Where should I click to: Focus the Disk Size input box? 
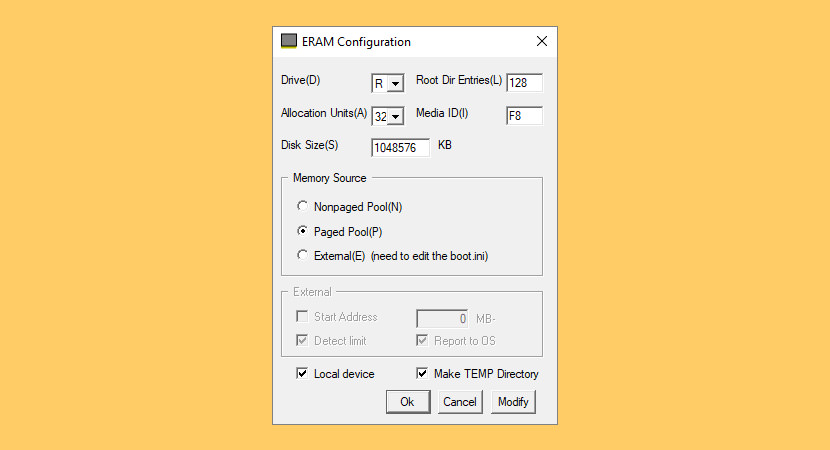coord(400,148)
